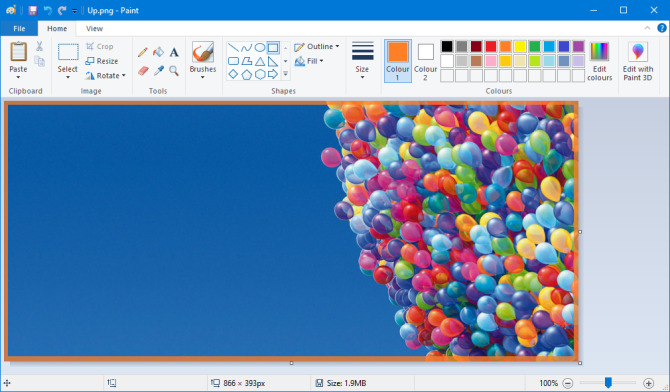Adjust the zoom slider handle
The image size is (670, 392).
[608, 383]
